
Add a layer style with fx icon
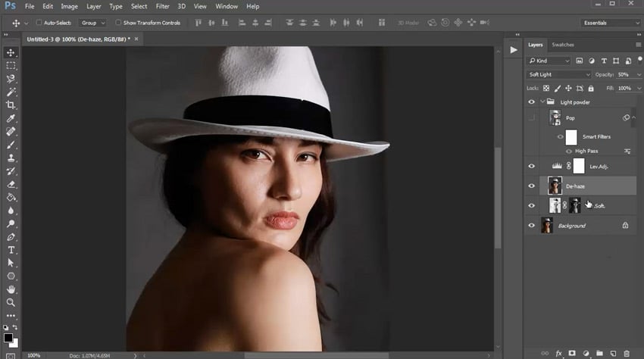(558, 353)
